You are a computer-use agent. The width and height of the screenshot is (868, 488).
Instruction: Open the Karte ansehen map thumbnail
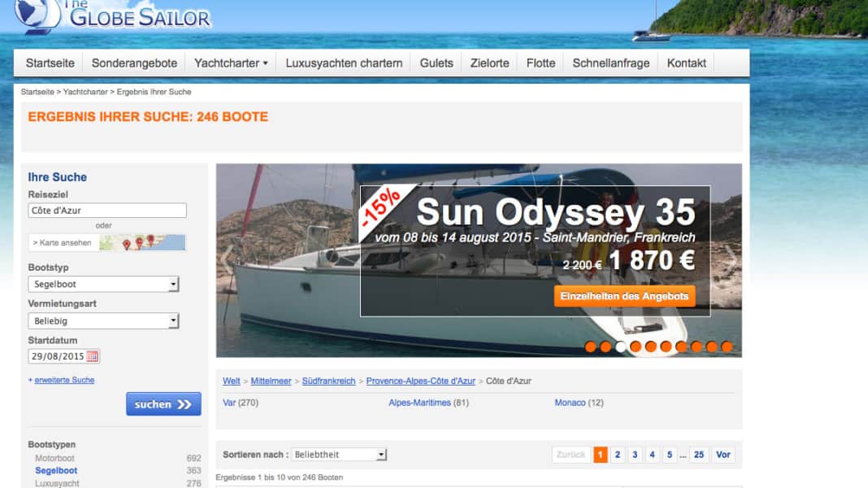coord(142,242)
